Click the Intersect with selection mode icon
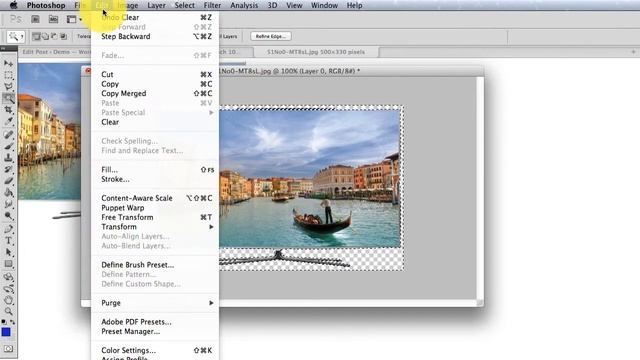The width and height of the screenshot is (640, 360). point(63,36)
